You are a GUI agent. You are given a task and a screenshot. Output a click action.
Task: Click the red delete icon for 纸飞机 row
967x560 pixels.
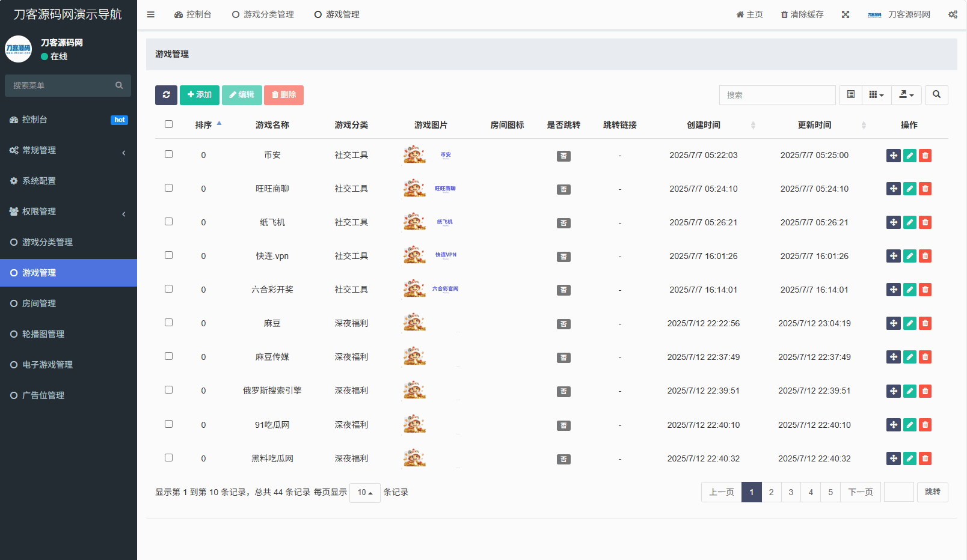tap(925, 222)
